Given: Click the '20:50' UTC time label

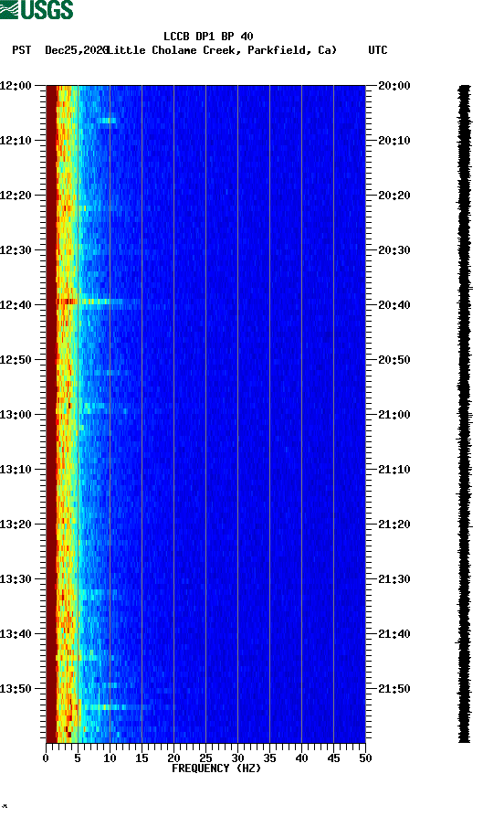Looking at the screenshot, I should pyautogui.click(x=394, y=360).
